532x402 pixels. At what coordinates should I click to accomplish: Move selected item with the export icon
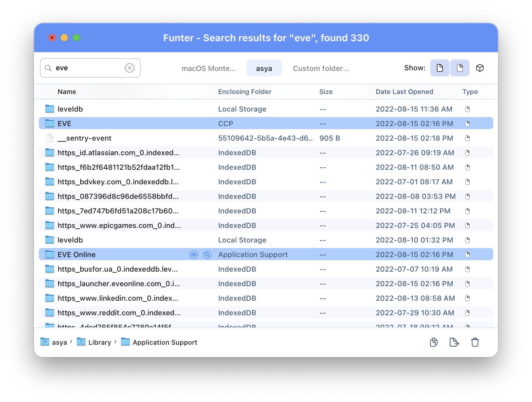[x=454, y=342]
